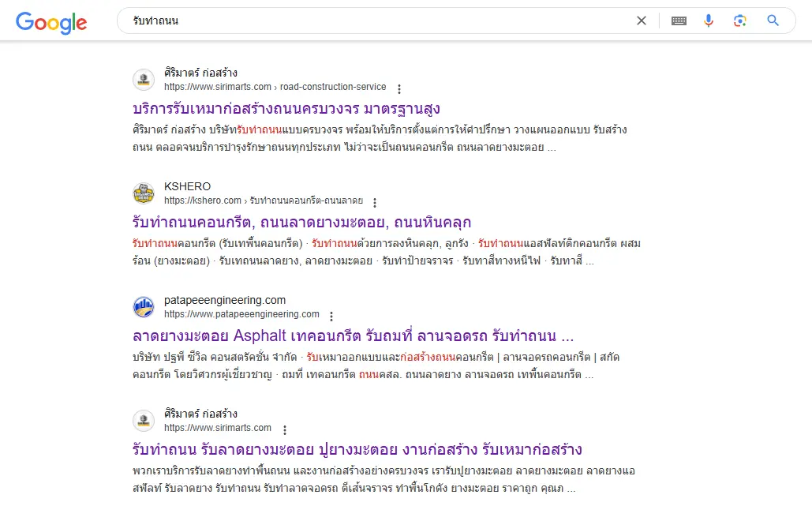The width and height of the screenshot is (812, 521).
Task: Open Google Lens image search
Action: (739, 21)
